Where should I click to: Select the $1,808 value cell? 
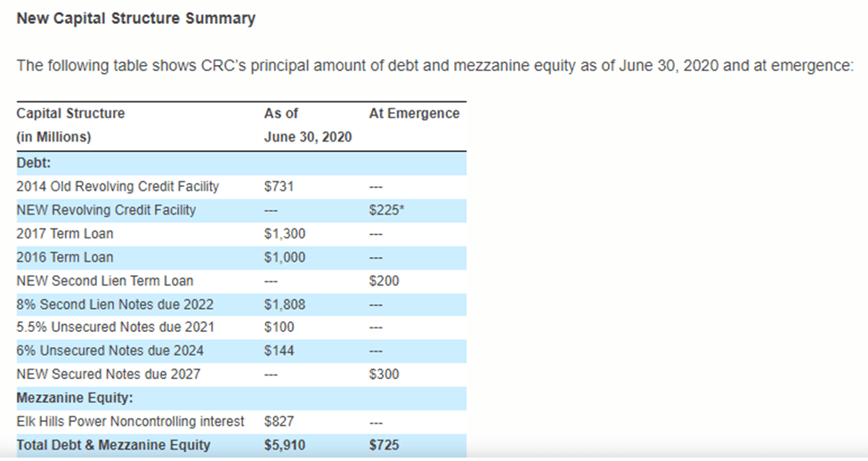pos(287,304)
